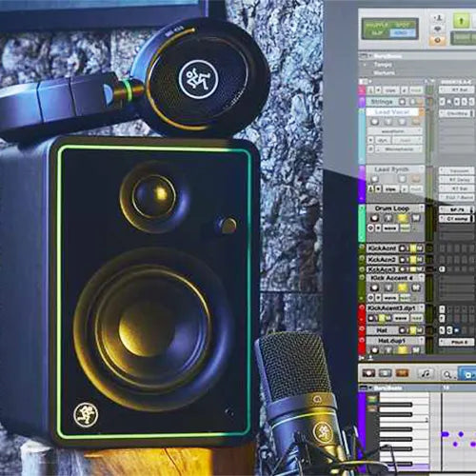
Task: Click the orange icon below edit modes
Action: 437,40
